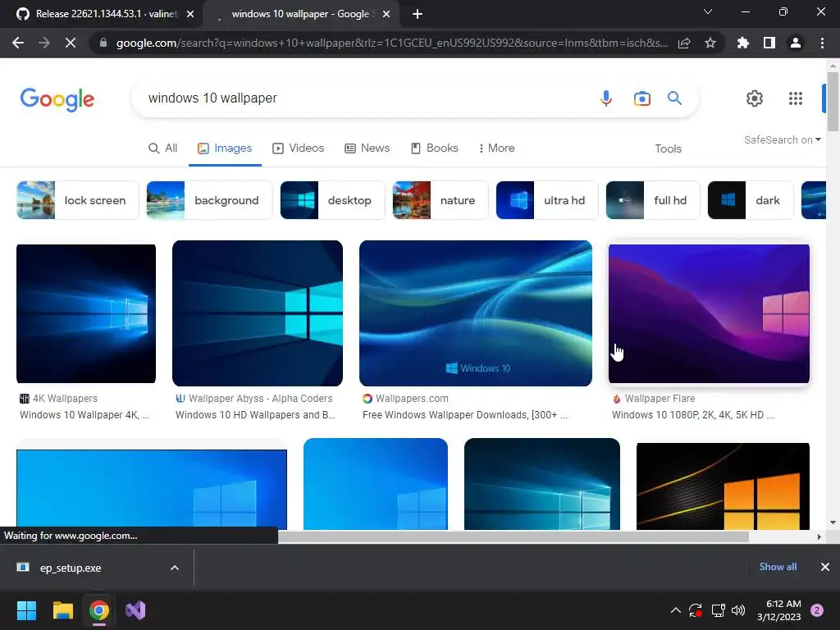Screen dimensions: 840x630
Task: Click 'Windows 10 HD Wallpapers and B...' link
Action: [255, 415]
